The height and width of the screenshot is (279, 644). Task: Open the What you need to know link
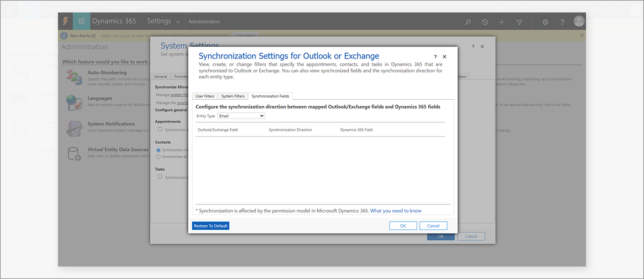pos(396,211)
